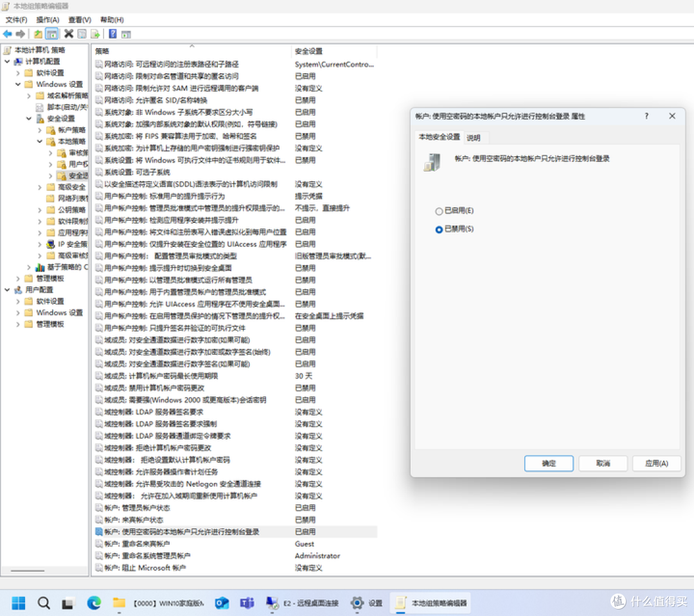Select 已禁用(S) radio option
This screenshot has width=694, height=616.
[454, 229]
